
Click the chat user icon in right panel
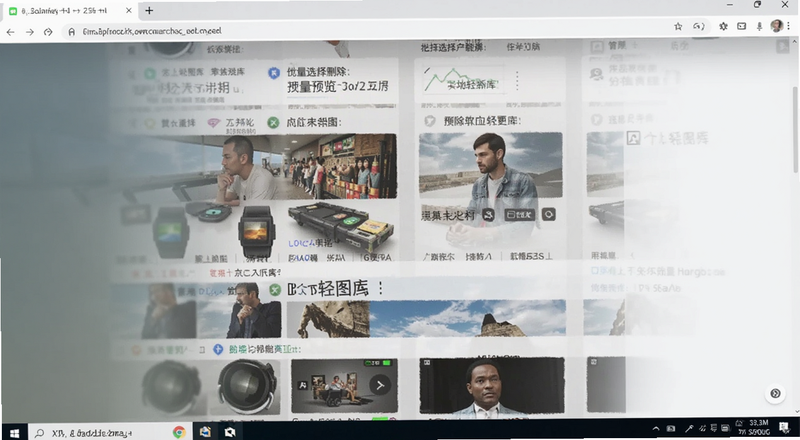596,75
